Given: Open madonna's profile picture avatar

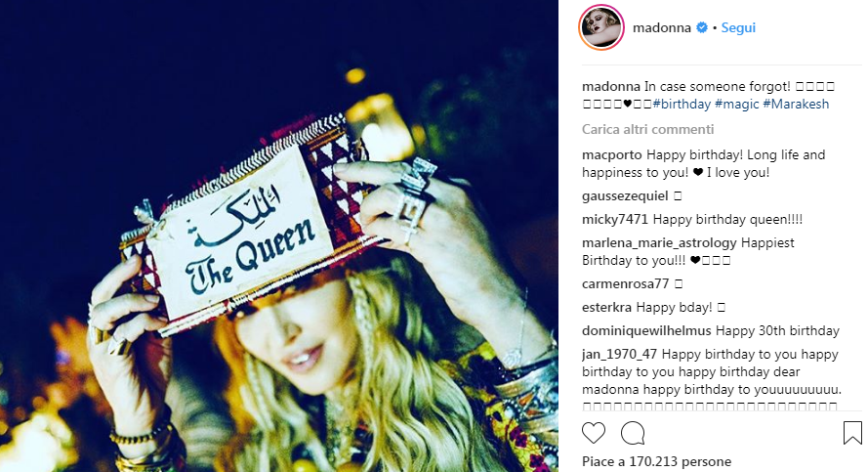Looking at the screenshot, I should click(x=601, y=27).
